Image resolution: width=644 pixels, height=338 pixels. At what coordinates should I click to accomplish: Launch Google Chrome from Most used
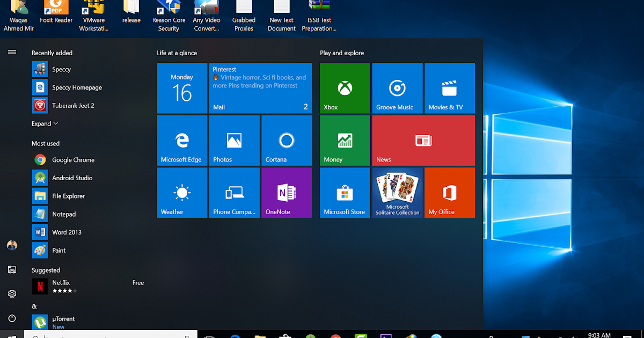coord(89,160)
